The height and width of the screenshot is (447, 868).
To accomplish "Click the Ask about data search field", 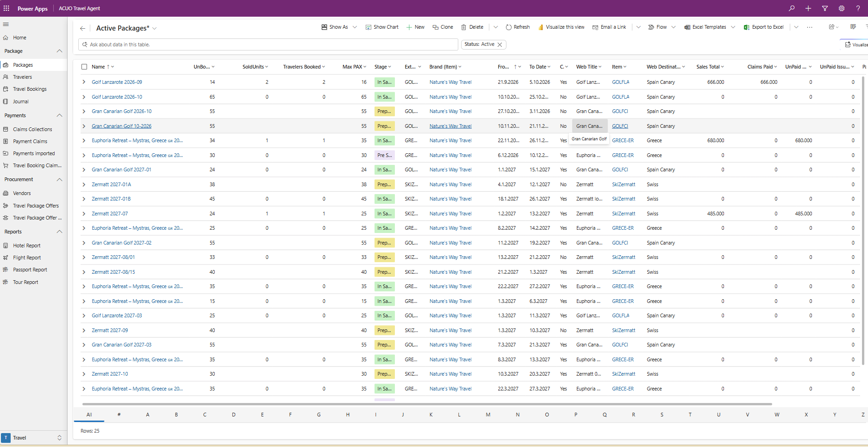I will coord(268,44).
